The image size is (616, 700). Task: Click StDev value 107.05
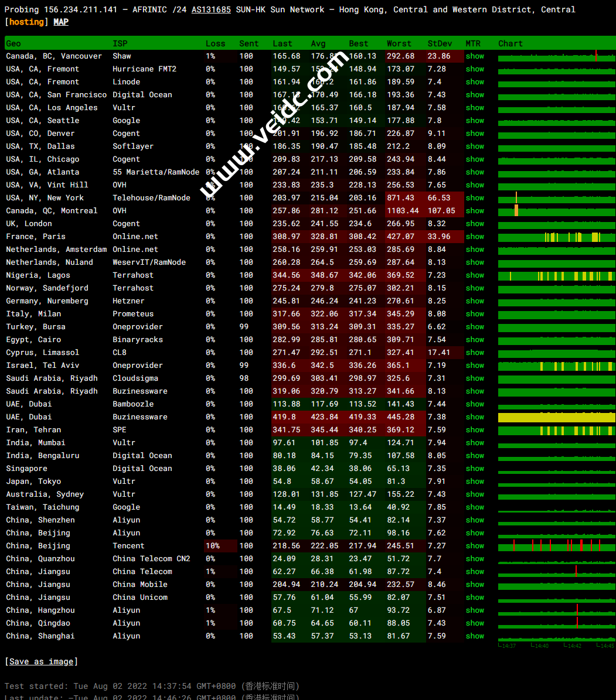click(x=441, y=211)
